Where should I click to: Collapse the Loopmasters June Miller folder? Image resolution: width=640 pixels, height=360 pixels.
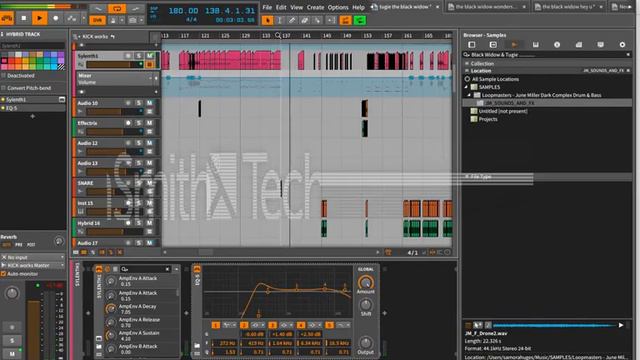coord(469,95)
